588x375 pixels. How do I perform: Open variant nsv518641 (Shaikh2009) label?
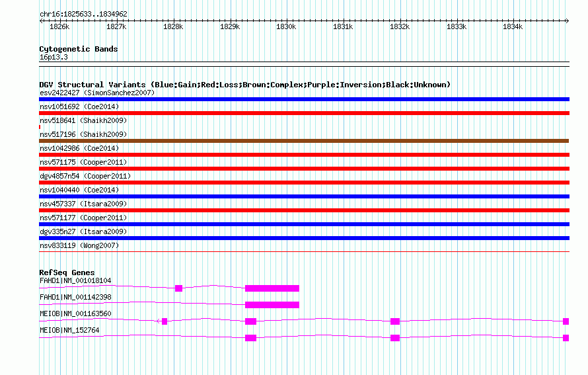coord(83,120)
